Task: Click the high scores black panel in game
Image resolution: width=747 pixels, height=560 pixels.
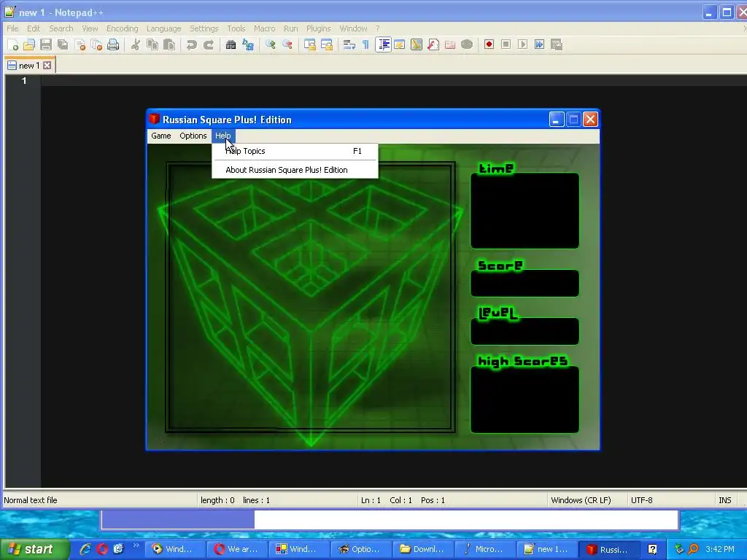Action: tap(525, 400)
